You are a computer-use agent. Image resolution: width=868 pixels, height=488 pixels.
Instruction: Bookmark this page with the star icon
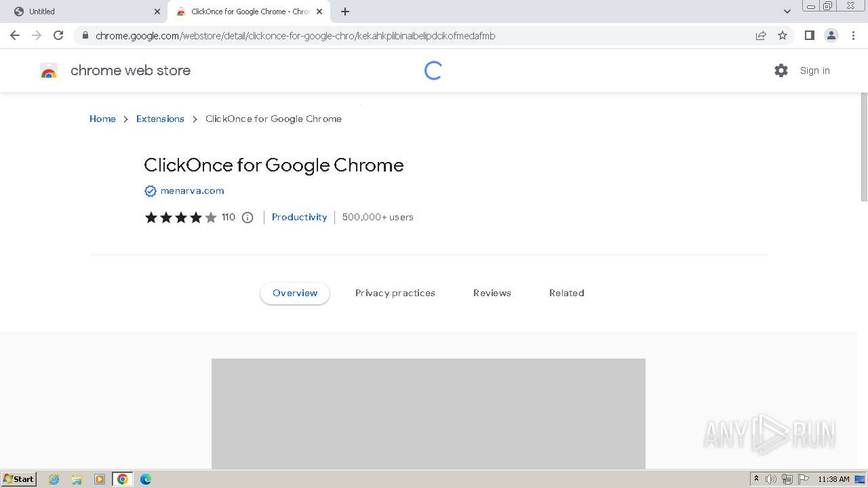tap(783, 36)
